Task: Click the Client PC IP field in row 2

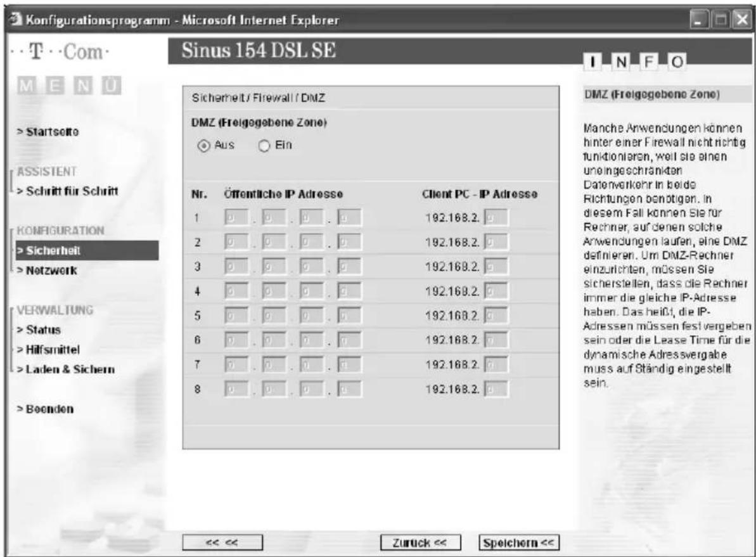Action: (x=496, y=241)
